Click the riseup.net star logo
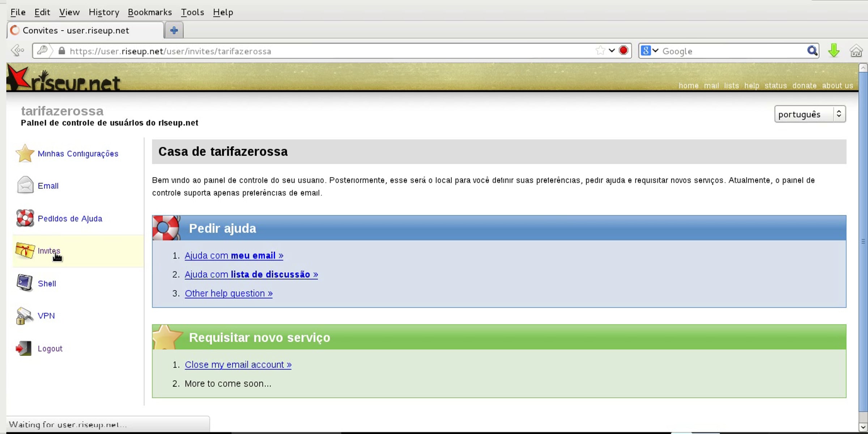Image resolution: width=868 pixels, height=434 pixels. [64, 77]
